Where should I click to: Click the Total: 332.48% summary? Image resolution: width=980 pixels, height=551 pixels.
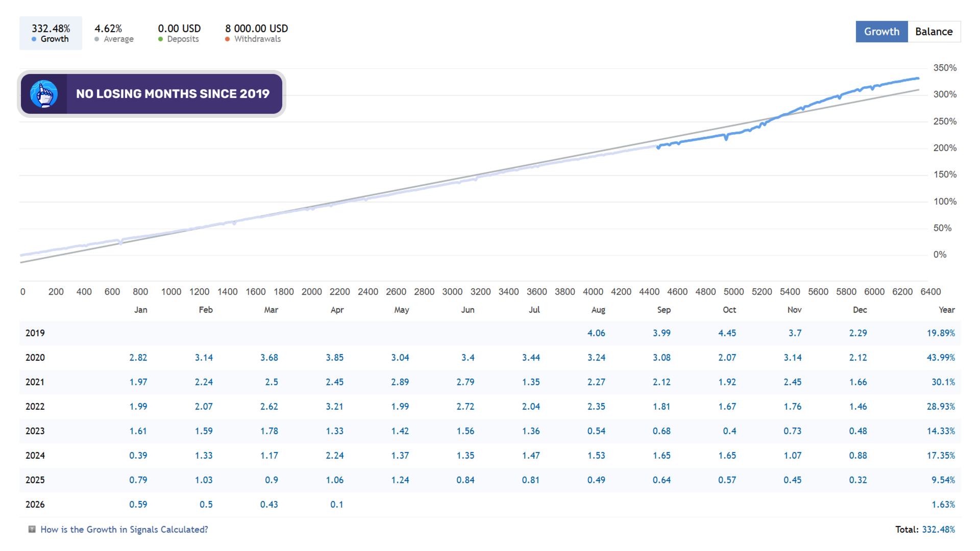[x=925, y=530]
